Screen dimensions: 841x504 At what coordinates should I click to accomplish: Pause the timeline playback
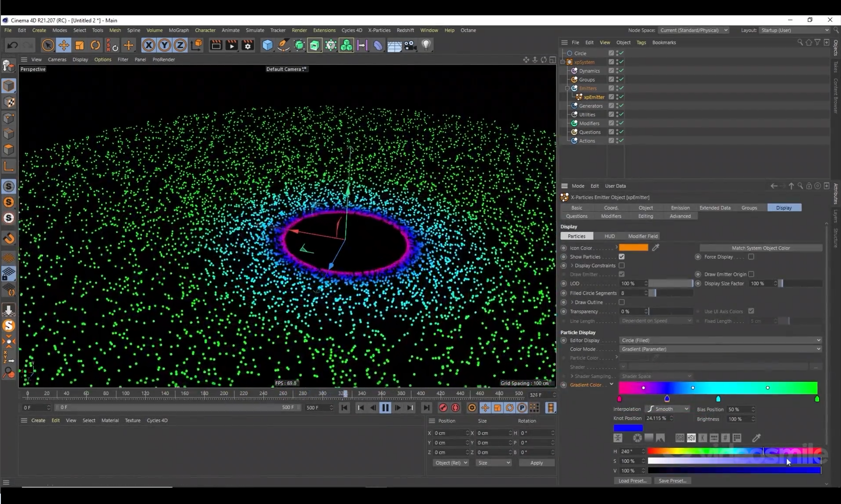(385, 408)
